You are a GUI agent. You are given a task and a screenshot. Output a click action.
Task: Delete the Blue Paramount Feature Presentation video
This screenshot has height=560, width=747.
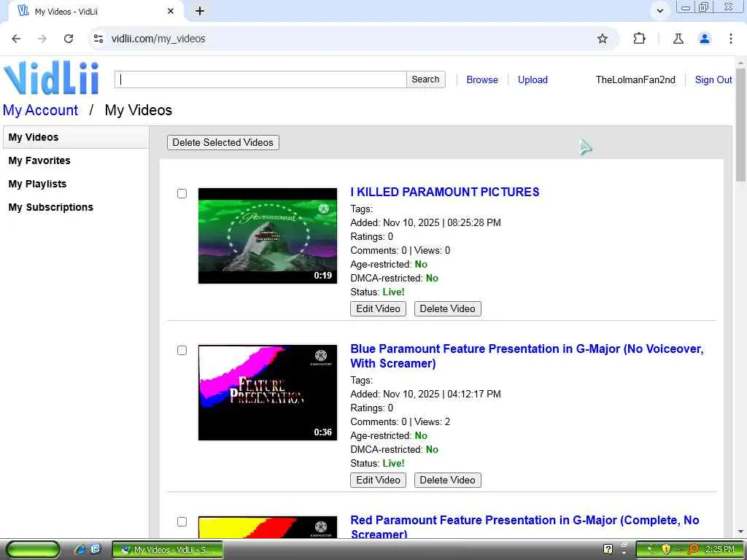point(447,480)
